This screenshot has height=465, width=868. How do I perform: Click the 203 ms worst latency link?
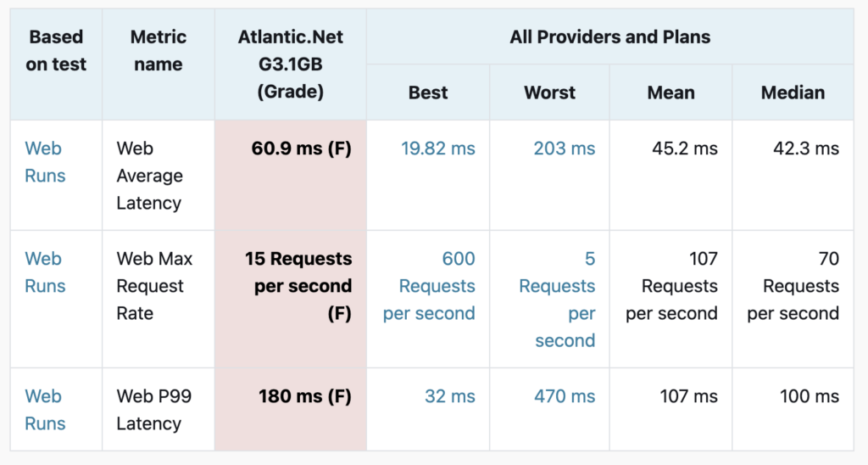(x=564, y=148)
